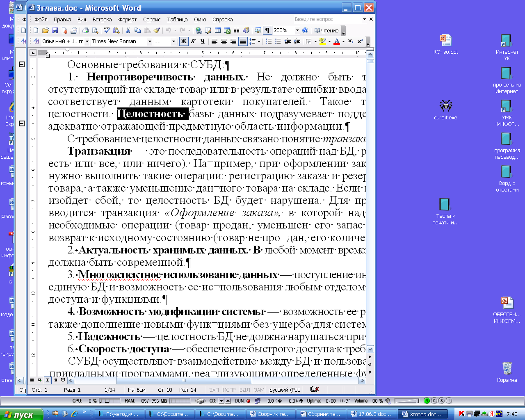
Task: Apply red font color button
Action: (337, 41)
